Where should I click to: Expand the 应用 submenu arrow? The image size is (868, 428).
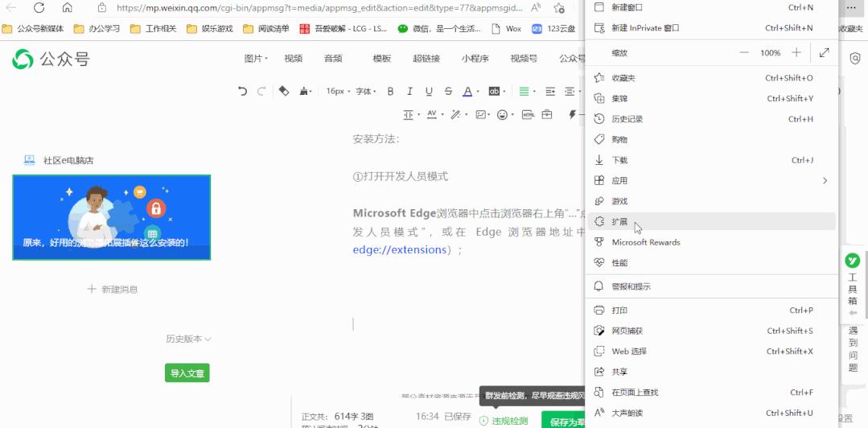coord(825,180)
